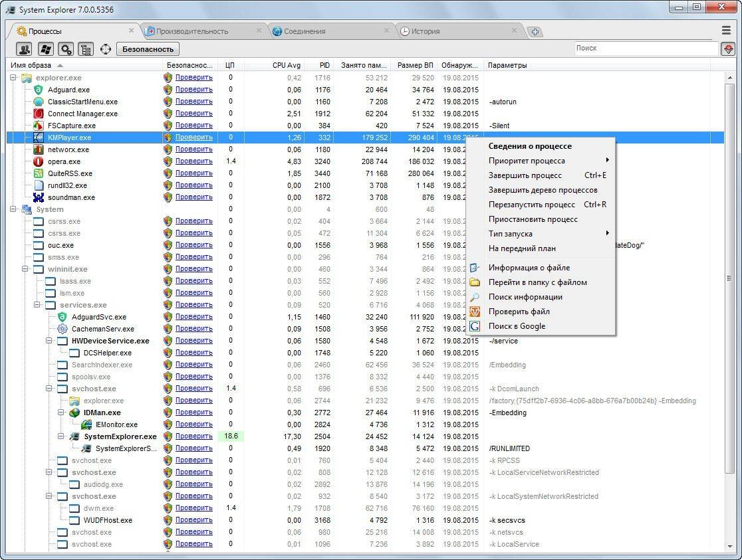Viewport: 742px width, 560px height.
Task: Click the gears services toolbar icon
Action: (x=66, y=48)
